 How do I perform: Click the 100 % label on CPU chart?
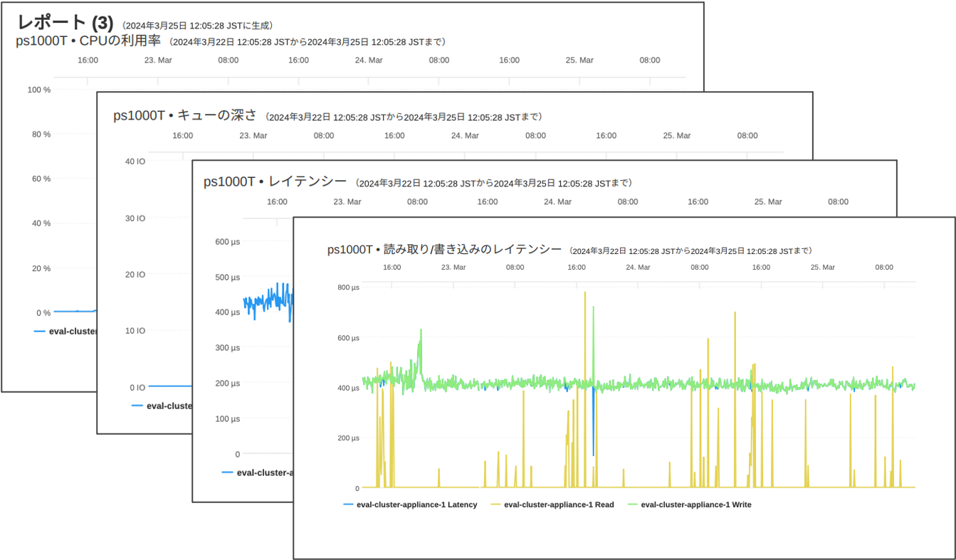(x=39, y=90)
